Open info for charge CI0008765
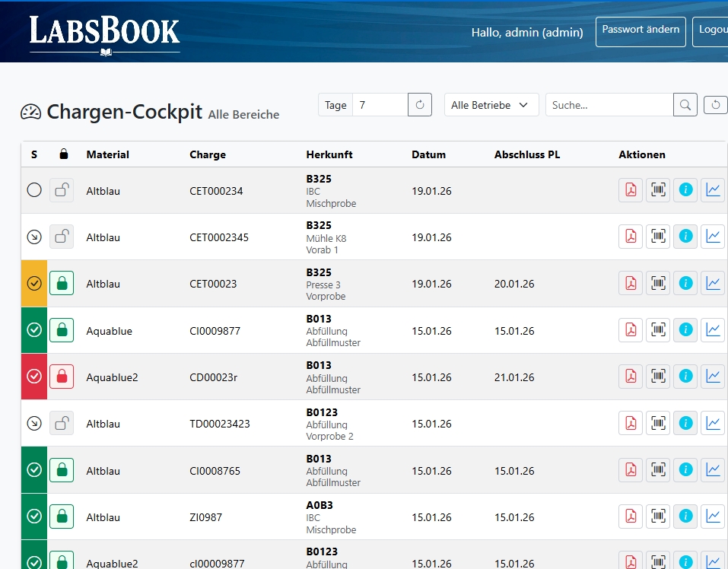The height and width of the screenshot is (569, 728). [685, 470]
